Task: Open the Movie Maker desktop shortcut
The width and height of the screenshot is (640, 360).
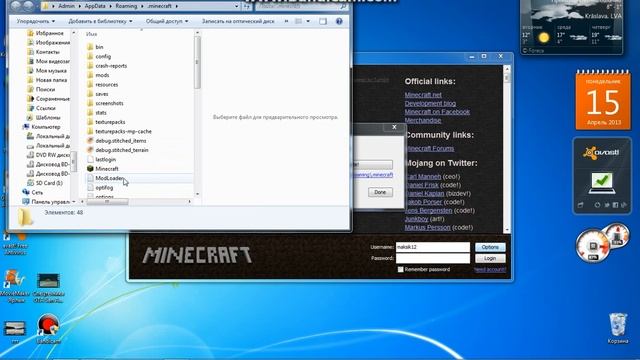Action: click(x=15, y=285)
